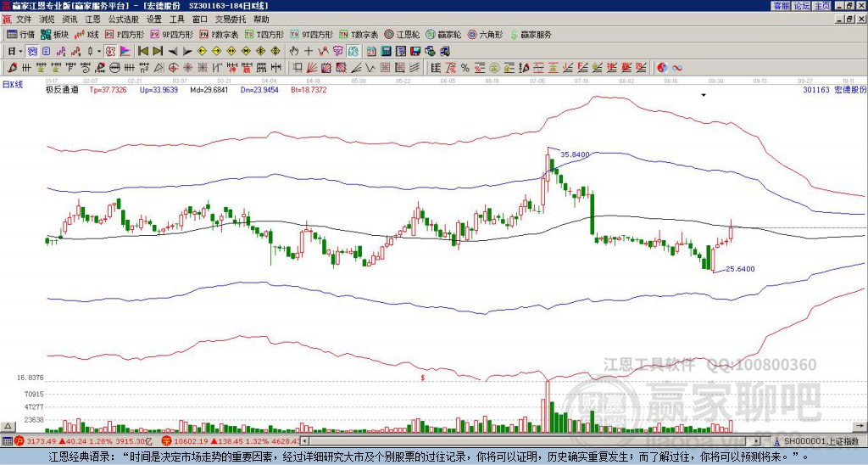Screen dimensions: 868x465
Task: Click the horizontal scrollbar left arrow
Action: (305, 441)
